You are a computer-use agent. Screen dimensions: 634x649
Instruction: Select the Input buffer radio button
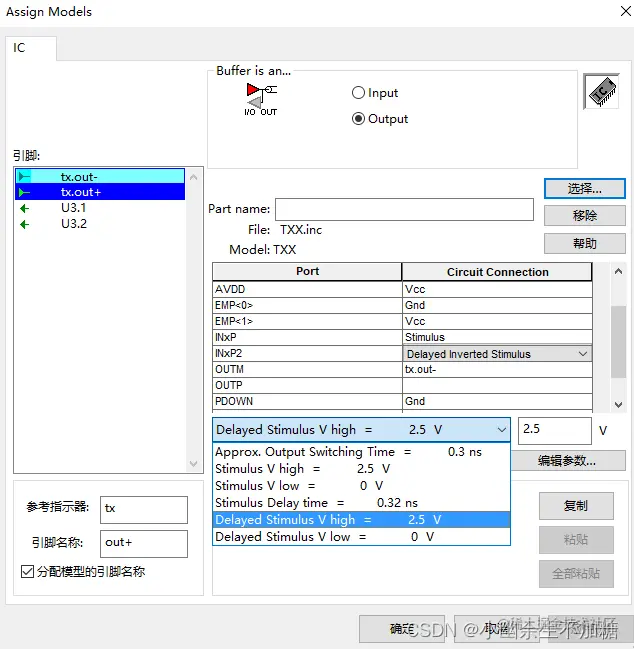pos(358,93)
